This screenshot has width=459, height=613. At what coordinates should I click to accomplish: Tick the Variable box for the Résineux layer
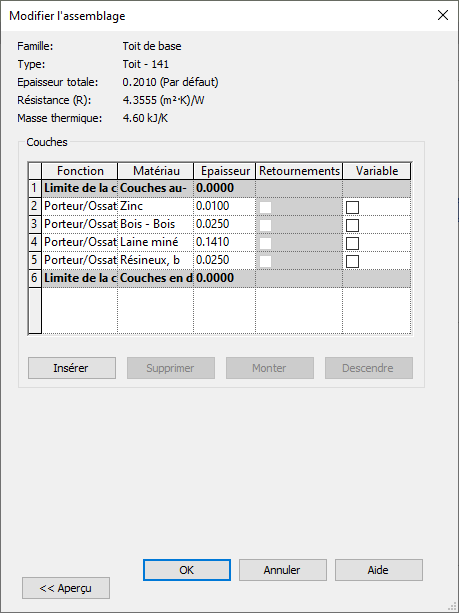pyautogui.click(x=352, y=261)
